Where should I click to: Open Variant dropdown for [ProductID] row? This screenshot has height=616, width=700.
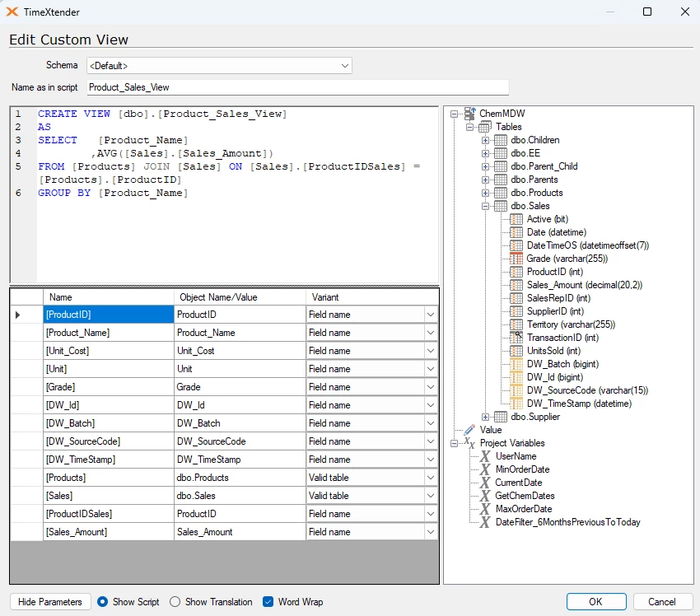tap(431, 315)
